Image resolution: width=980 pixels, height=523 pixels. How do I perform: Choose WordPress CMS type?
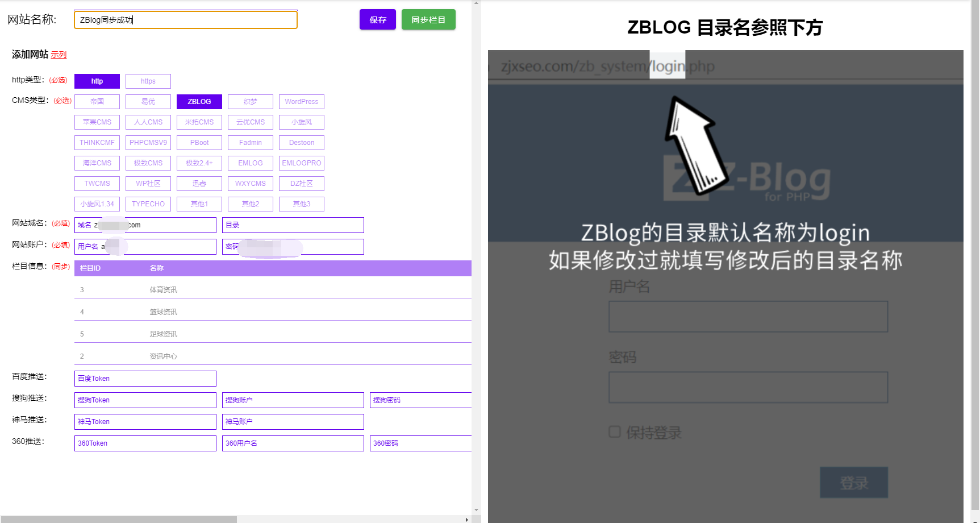(302, 102)
